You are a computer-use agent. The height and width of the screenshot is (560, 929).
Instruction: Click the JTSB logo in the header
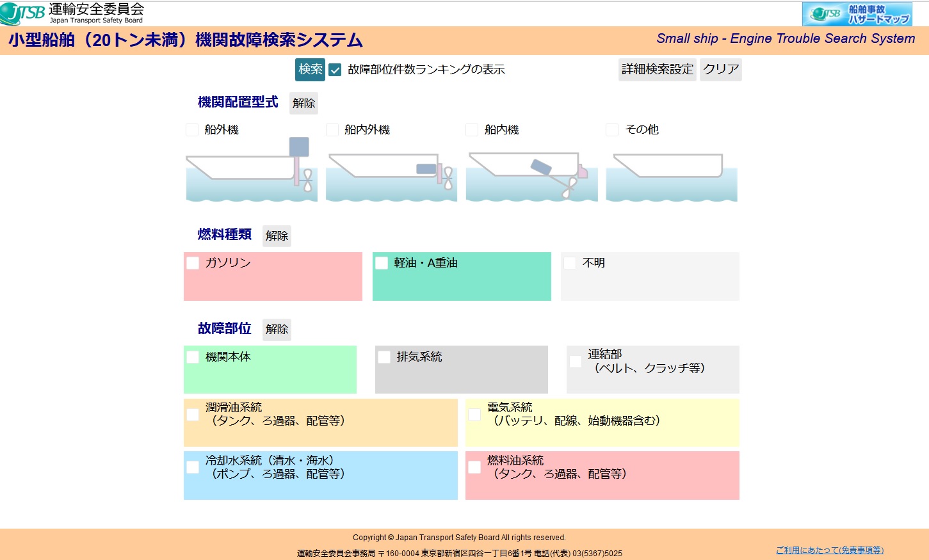point(72,13)
